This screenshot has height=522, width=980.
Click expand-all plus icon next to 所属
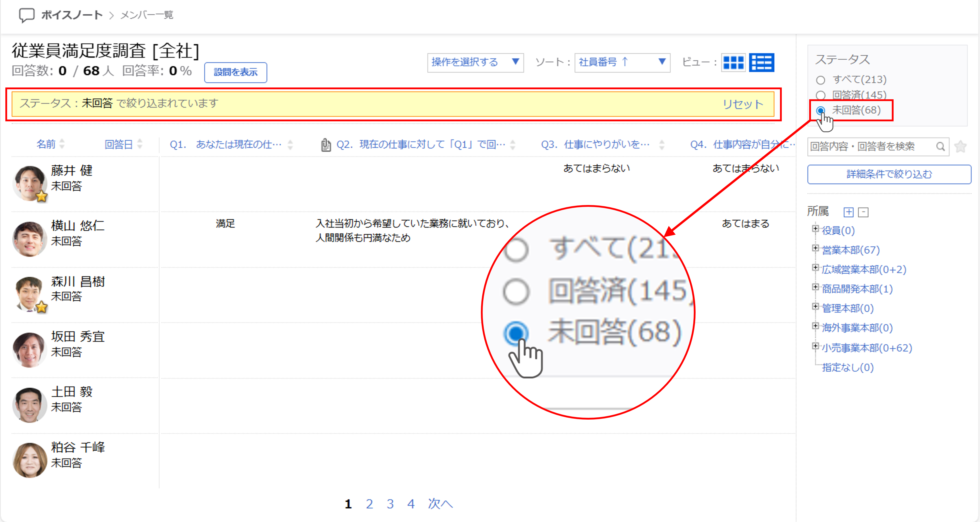[x=848, y=212]
